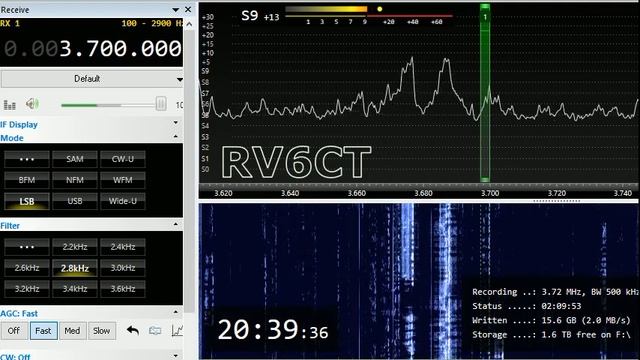The image size is (640, 360).
Task: Select USB mode
Action: click(x=75, y=201)
